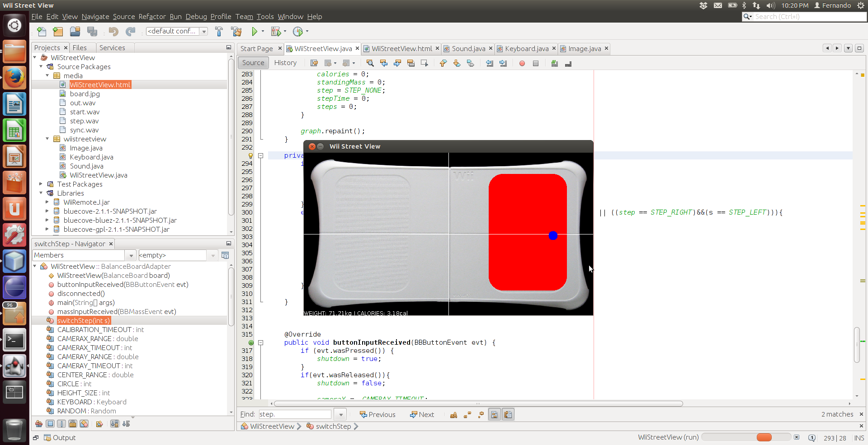Click the Start Macro Recording red dot
This screenshot has width=868, height=445.
click(x=522, y=63)
